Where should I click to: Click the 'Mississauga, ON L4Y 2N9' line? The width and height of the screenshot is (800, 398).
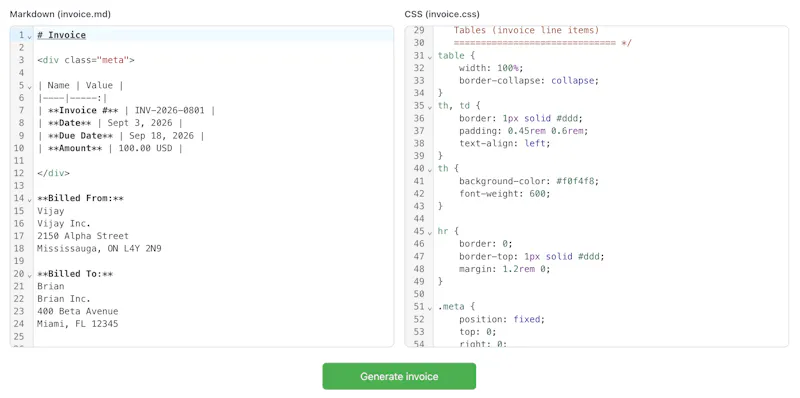click(99, 248)
